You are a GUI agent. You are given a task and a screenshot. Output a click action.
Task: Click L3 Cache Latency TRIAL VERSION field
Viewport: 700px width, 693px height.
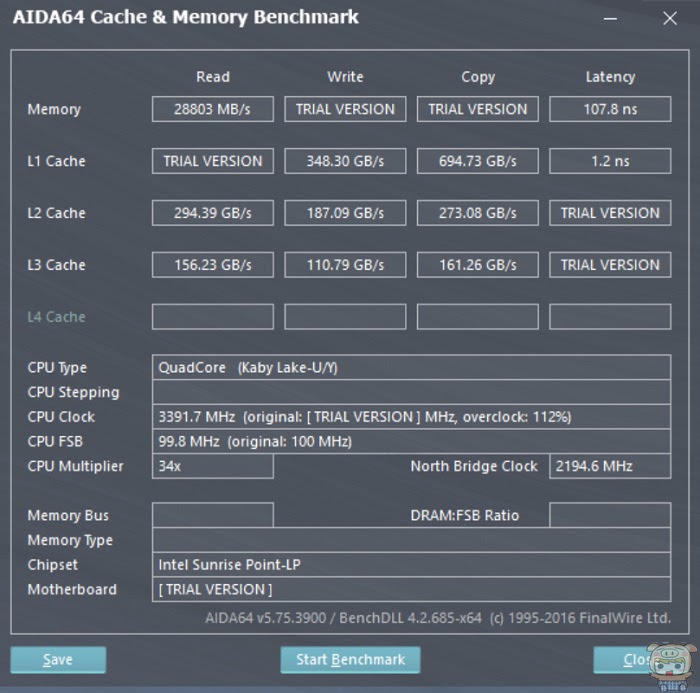[610, 265]
